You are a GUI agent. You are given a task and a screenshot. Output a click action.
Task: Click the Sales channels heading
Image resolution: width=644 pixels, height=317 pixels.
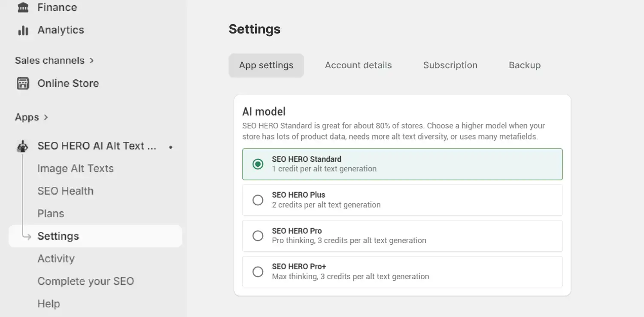click(x=50, y=61)
